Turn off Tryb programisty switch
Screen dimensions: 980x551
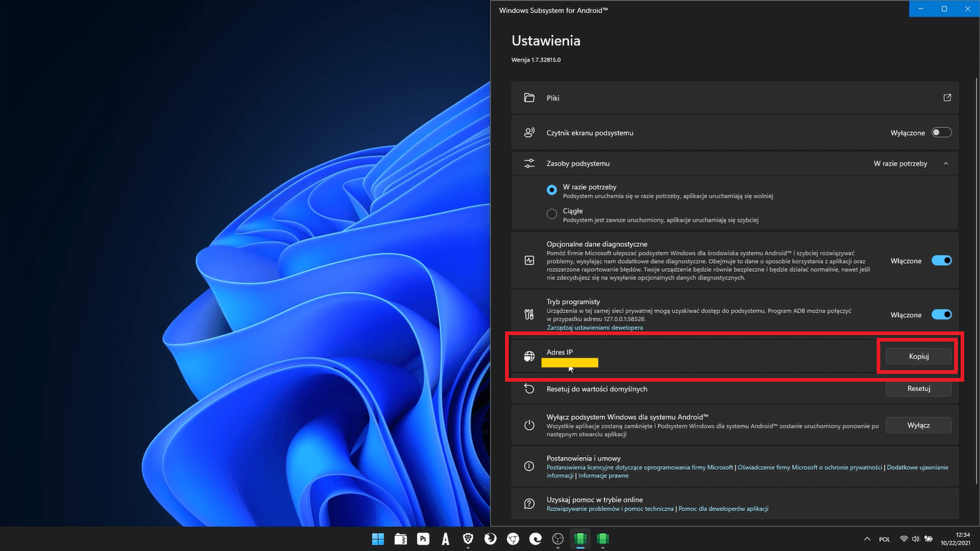pos(941,314)
